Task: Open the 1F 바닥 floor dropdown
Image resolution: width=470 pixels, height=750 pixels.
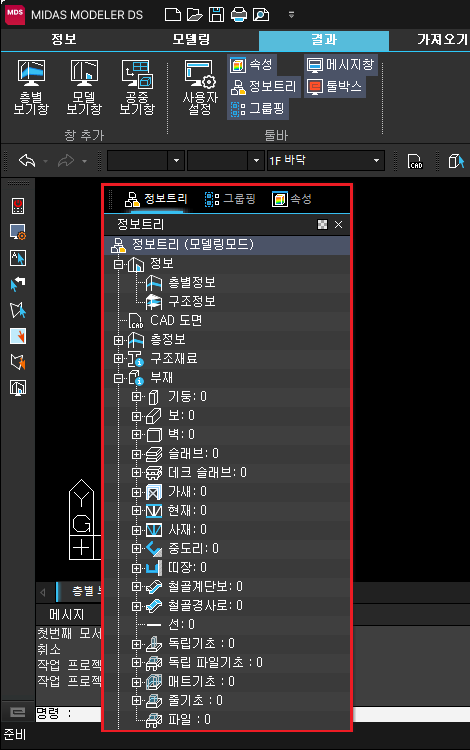Action: click(x=326, y=160)
